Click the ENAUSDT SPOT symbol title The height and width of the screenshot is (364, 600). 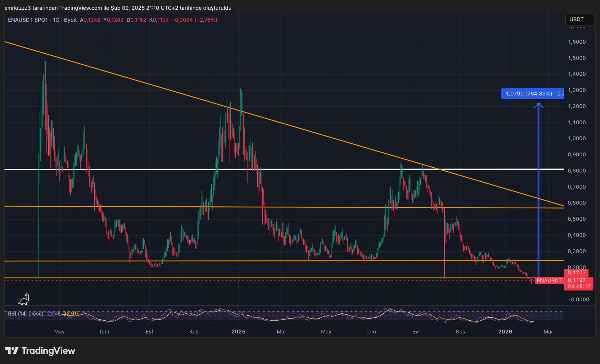click(28, 20)
